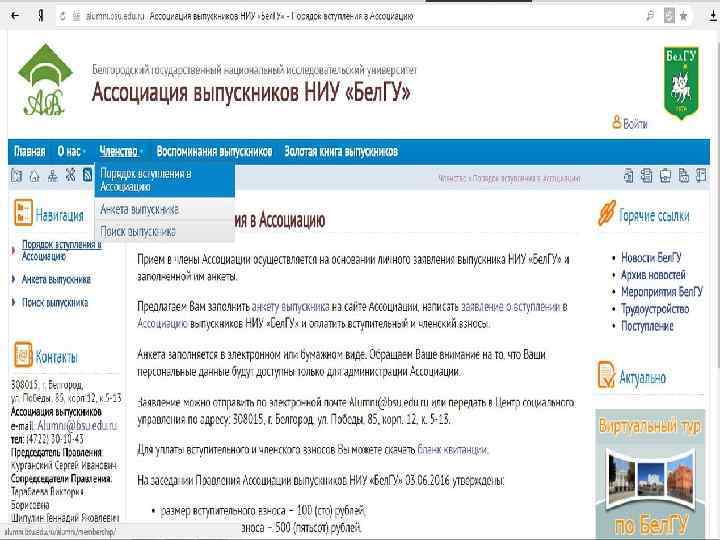Select Поиск выпускника in the dropdown
The height and width of the screenshot is (540, 720).
[x=165, y=231]
